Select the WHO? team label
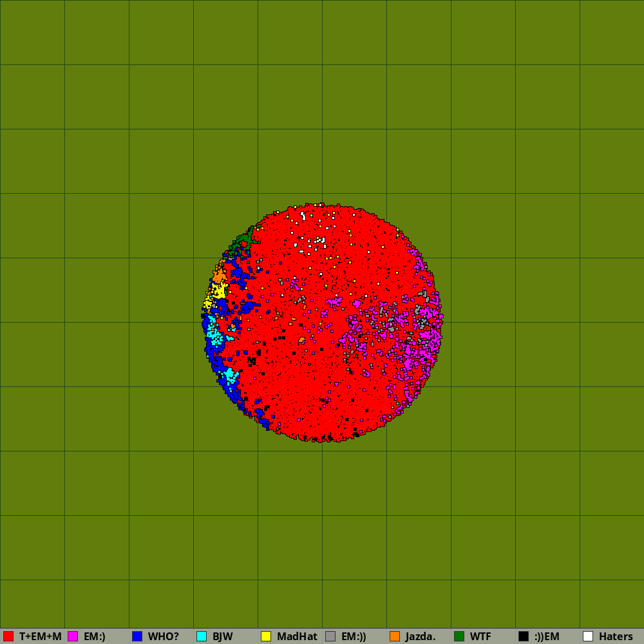This screenshot has height=644, width=644. (164, 636)
